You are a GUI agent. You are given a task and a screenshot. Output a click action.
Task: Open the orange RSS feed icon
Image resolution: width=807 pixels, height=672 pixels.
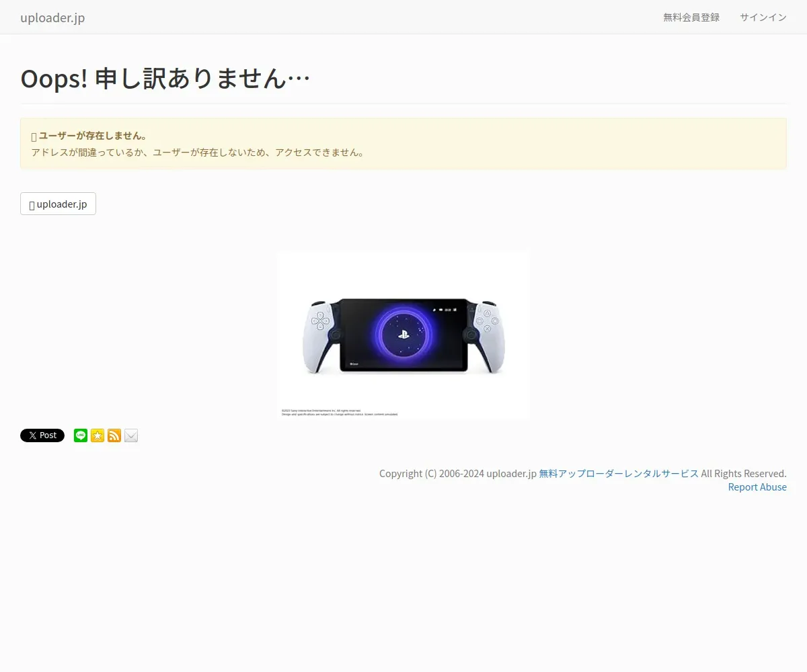click(114, 435)
